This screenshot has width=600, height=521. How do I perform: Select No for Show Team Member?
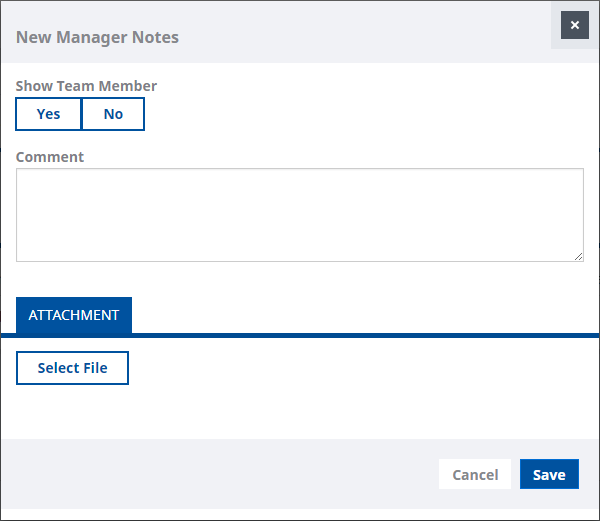tap(113, 114)
